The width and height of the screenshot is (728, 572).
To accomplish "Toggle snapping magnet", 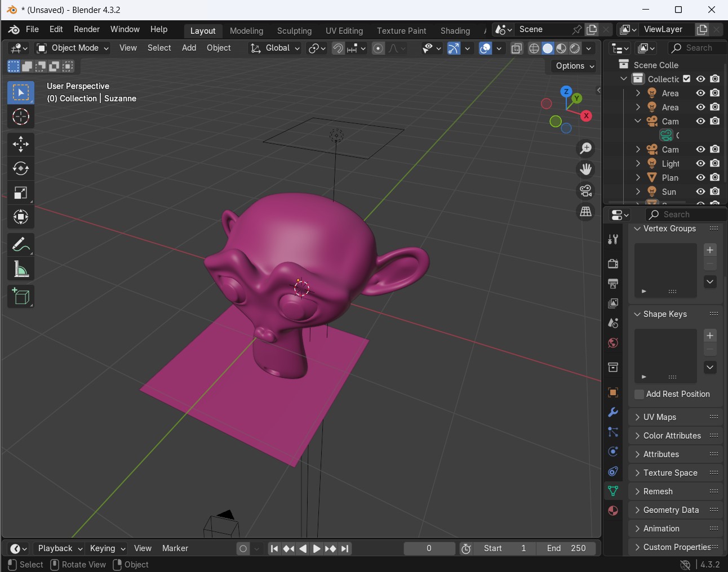I will 338,48.
